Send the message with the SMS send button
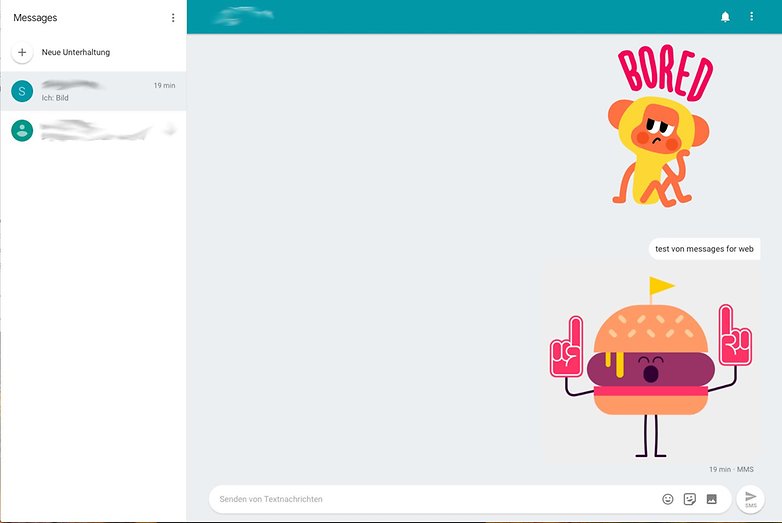Viewport: 782px width, 523px height. coord(751,499)
